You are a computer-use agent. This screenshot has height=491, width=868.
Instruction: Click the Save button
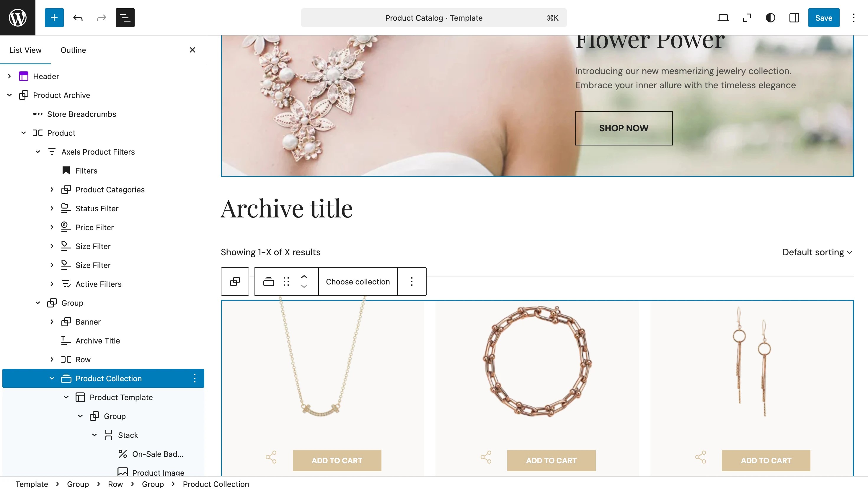823,17
